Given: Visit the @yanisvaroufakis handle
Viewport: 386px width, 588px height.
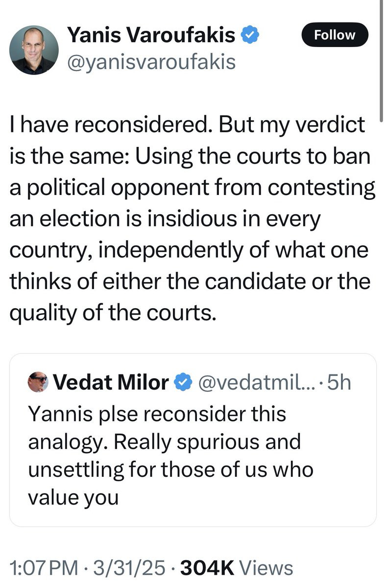Looking at the screenshot, I should coord(151,62).
